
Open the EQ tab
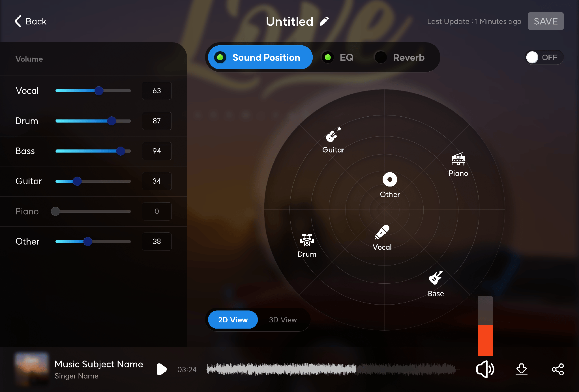tap(338, 57)
